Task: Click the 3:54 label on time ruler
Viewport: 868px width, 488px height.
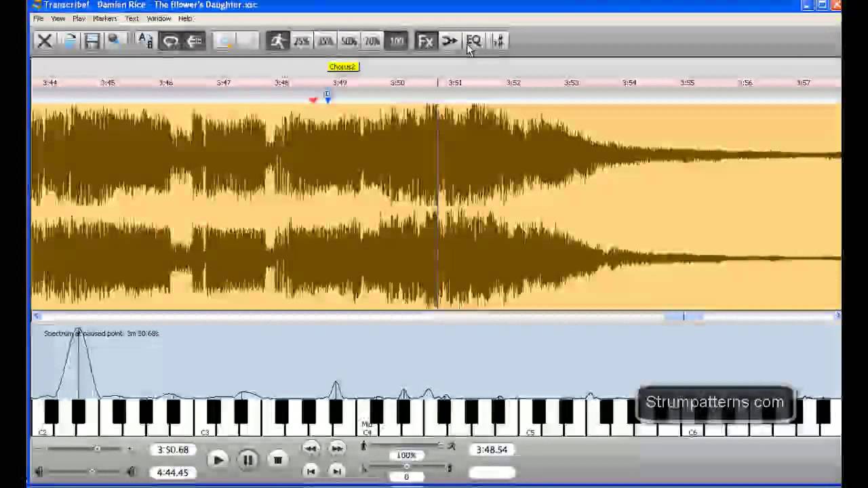Action: point(629,83)
